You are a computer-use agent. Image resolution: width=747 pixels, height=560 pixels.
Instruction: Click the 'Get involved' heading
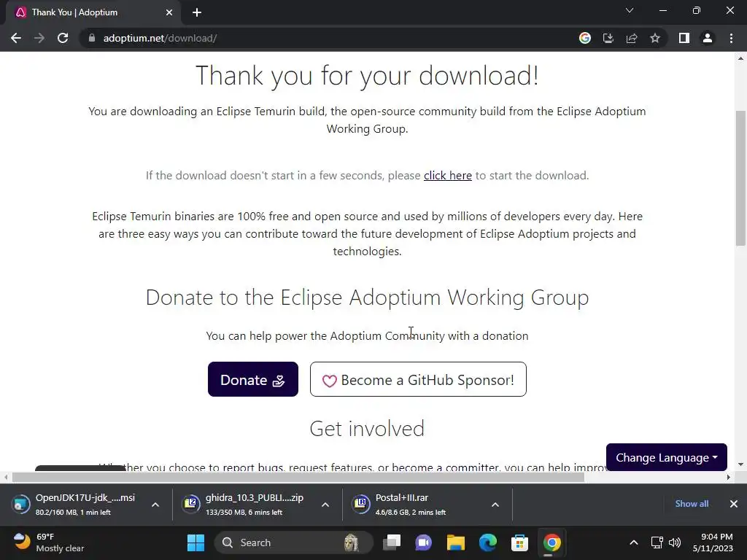[367, 429]
